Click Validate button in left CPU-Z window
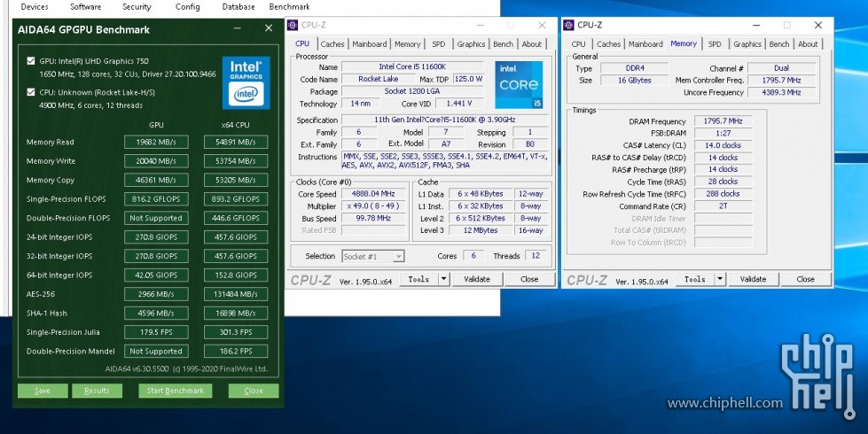The height and width of the screenshot is (434, 868). pyautogui.click(x=477, y=279)
